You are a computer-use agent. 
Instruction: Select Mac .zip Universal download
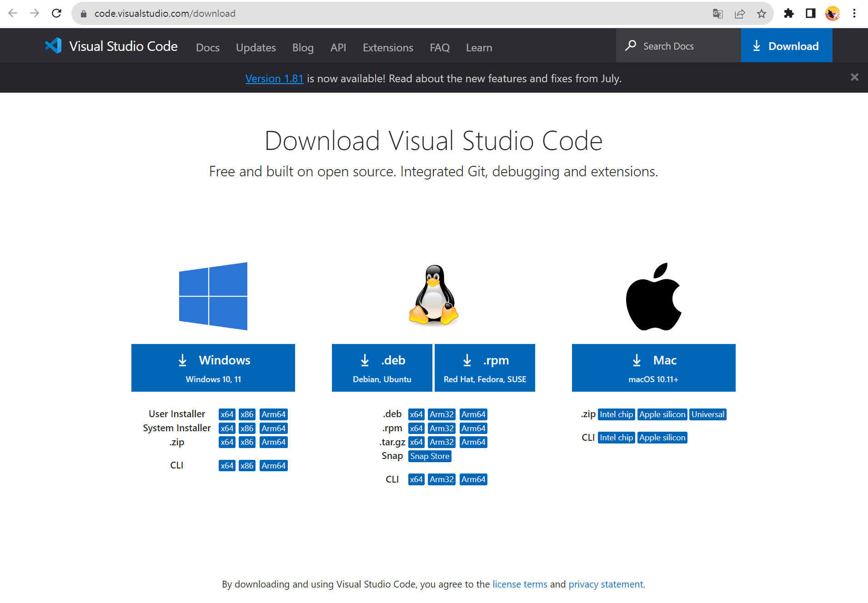(708, 414)
